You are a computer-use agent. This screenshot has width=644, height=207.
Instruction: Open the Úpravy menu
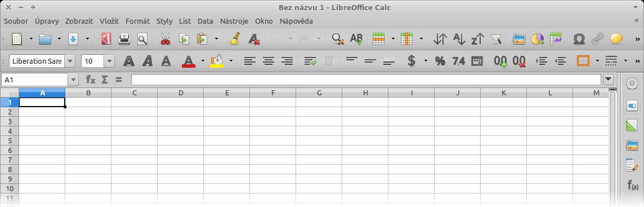[x=47, y=21]
